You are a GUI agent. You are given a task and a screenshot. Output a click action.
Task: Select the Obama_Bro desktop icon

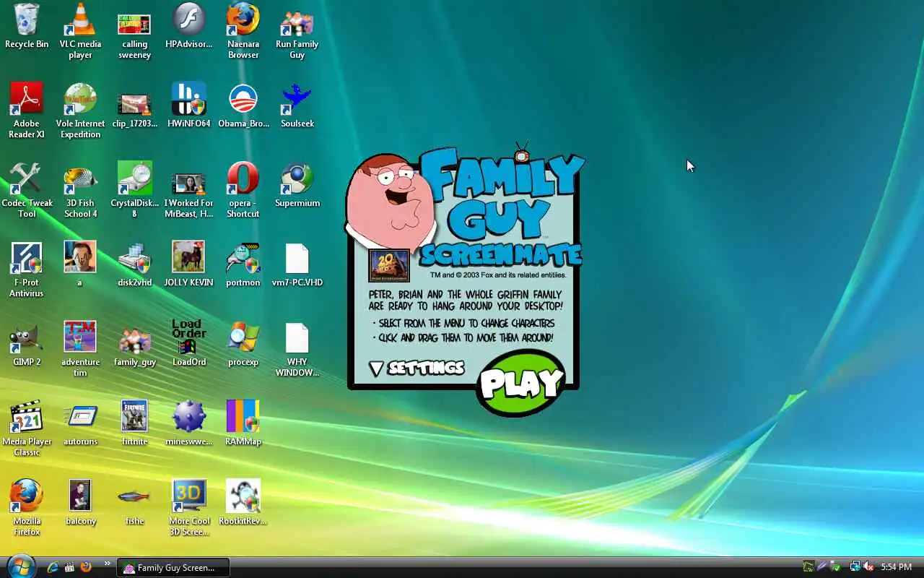243,107
